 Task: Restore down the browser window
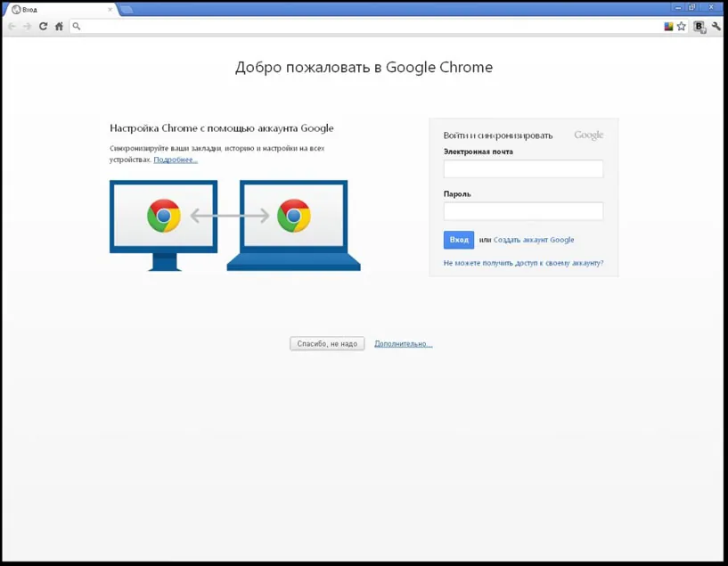[x=692, y=7]
